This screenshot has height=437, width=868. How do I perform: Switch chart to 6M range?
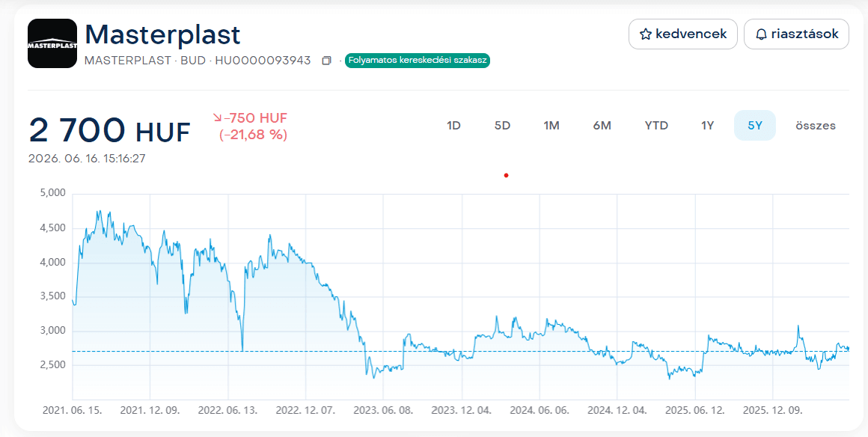pyautogui.click(x=602, y=125)
